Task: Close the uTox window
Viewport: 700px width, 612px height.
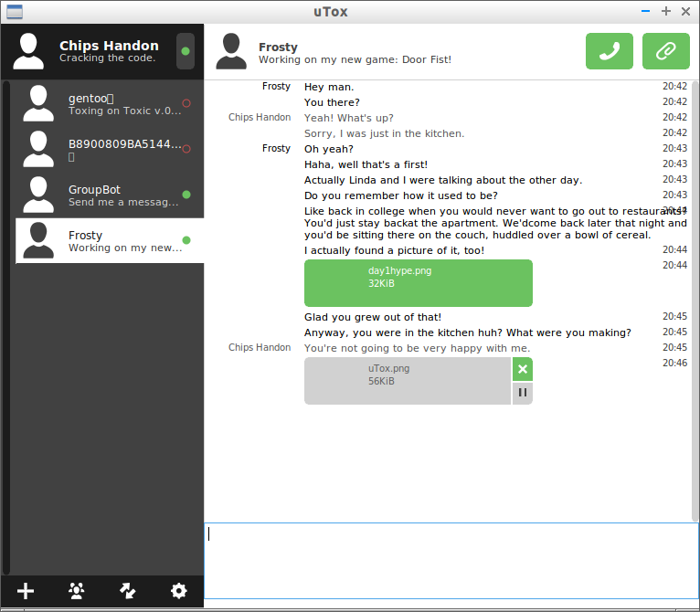Action: 685,11
